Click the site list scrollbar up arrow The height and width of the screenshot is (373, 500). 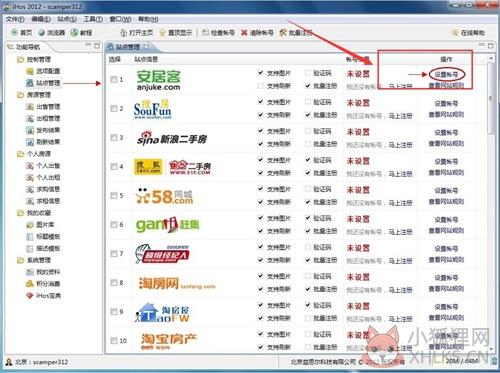point(490,59)
